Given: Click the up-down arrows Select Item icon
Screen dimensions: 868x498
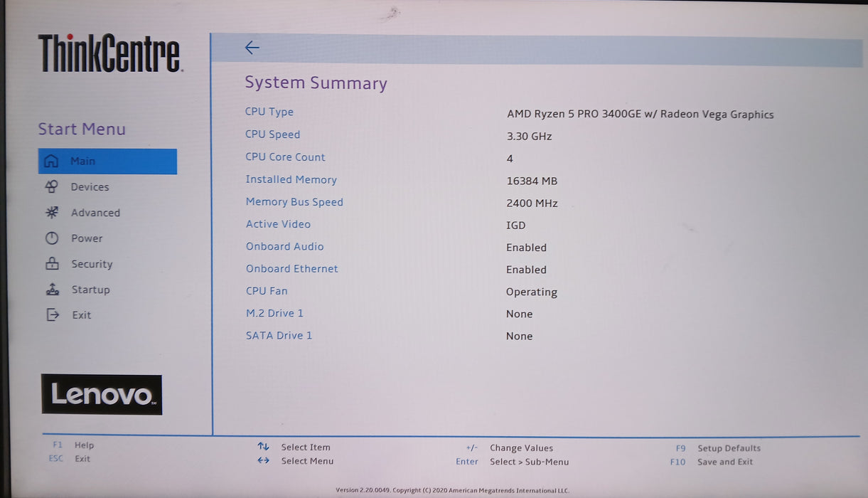Looking at the screenshot, I should (x=263, y=447).
